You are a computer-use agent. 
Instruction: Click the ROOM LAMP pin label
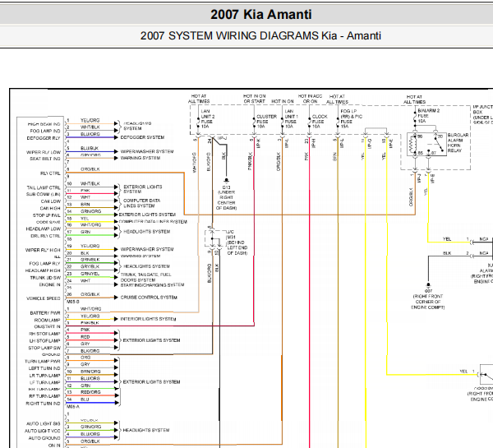(x=47, y=320)
